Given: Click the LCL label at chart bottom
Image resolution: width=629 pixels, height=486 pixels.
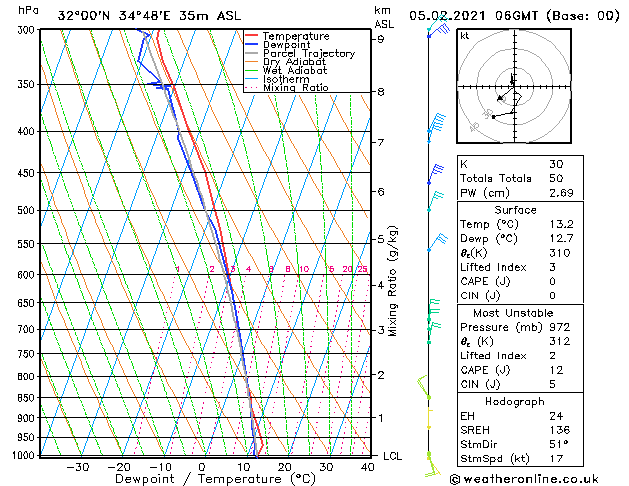Looking at the screenshot, I should pos(392,456).
